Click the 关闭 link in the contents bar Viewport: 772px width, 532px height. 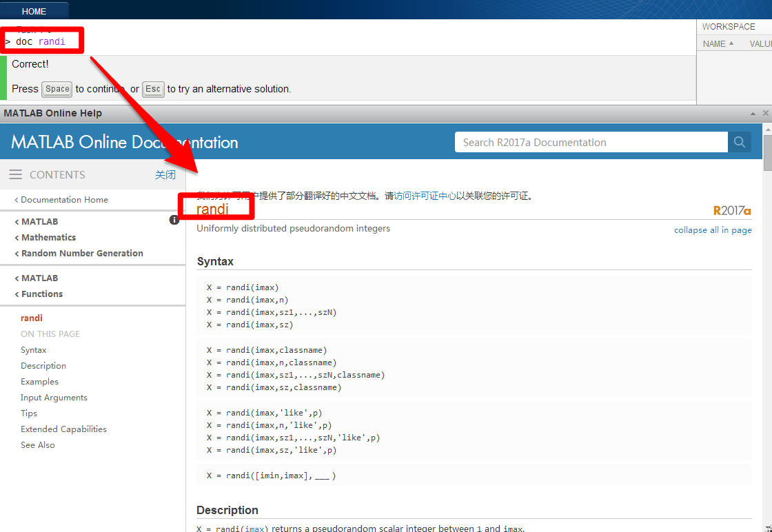(x=165, y=175)
